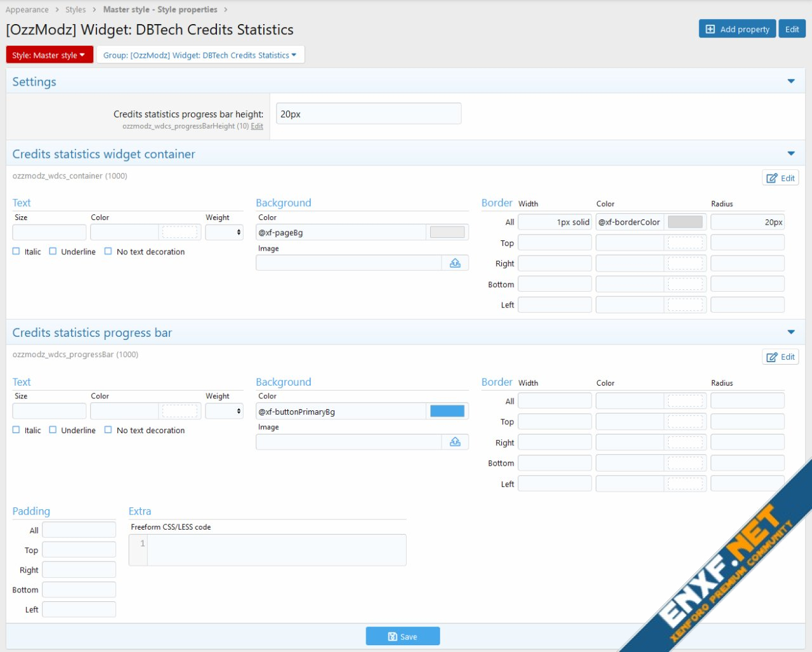
Task: Collapse the Settings section arrow
Action: click(791, 82)
